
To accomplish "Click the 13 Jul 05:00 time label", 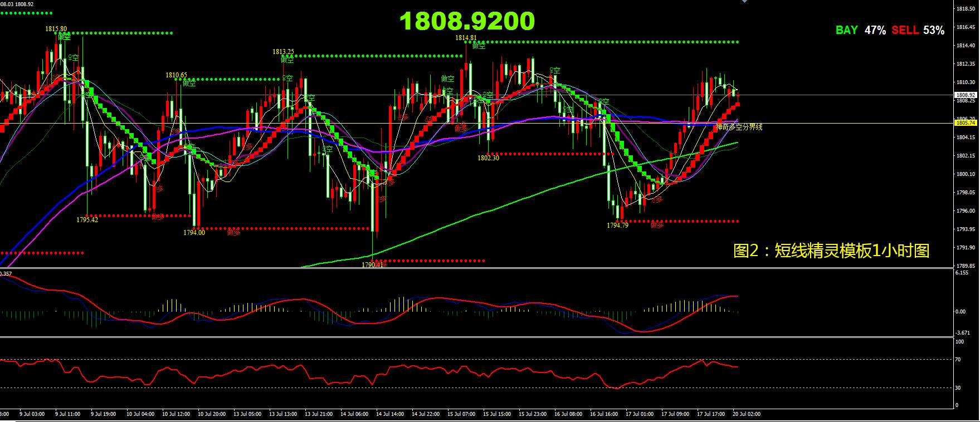I will point(247,414).
